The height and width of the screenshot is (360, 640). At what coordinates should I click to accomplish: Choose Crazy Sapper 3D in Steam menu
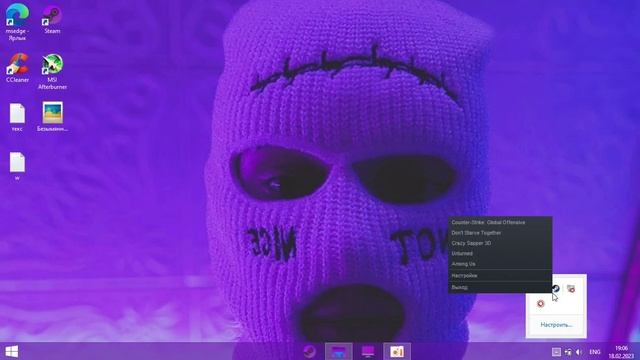click(x=500, y=243)
